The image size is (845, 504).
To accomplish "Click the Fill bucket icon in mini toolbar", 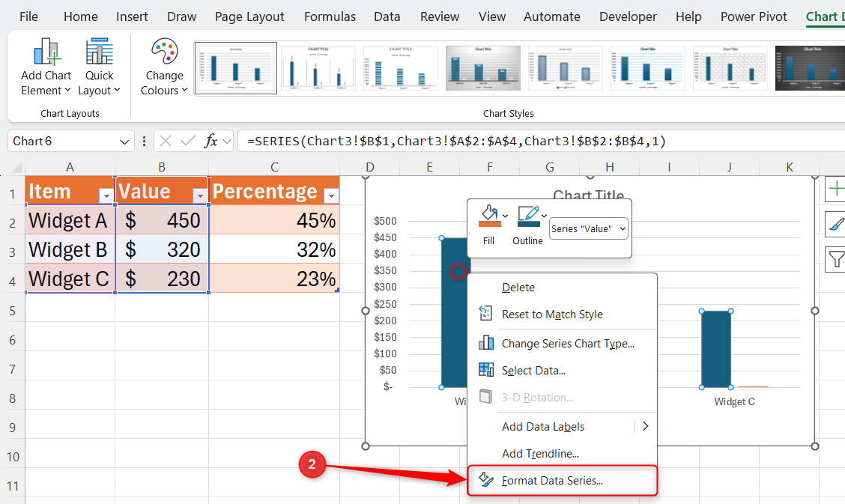I will click(x=489, y=216).
